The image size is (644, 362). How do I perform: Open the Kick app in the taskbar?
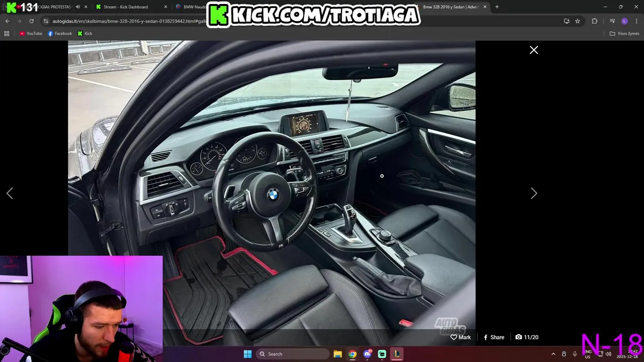point(382,354)
